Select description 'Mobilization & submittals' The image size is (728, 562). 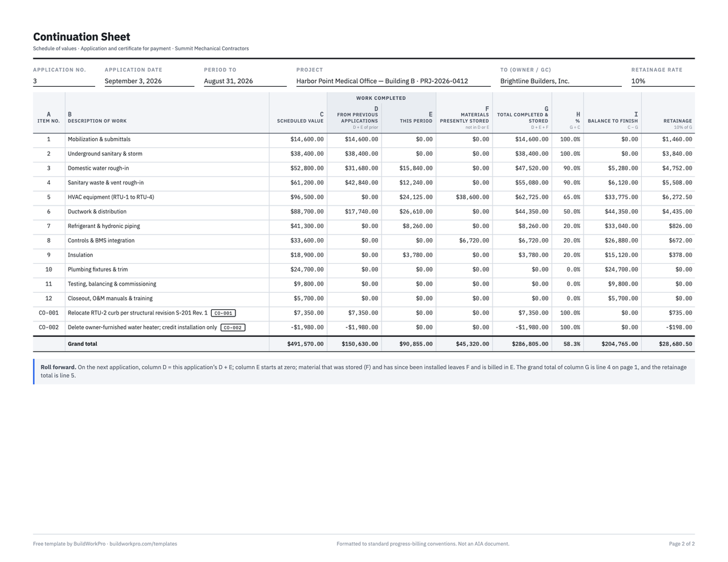(x=99, y=139)
